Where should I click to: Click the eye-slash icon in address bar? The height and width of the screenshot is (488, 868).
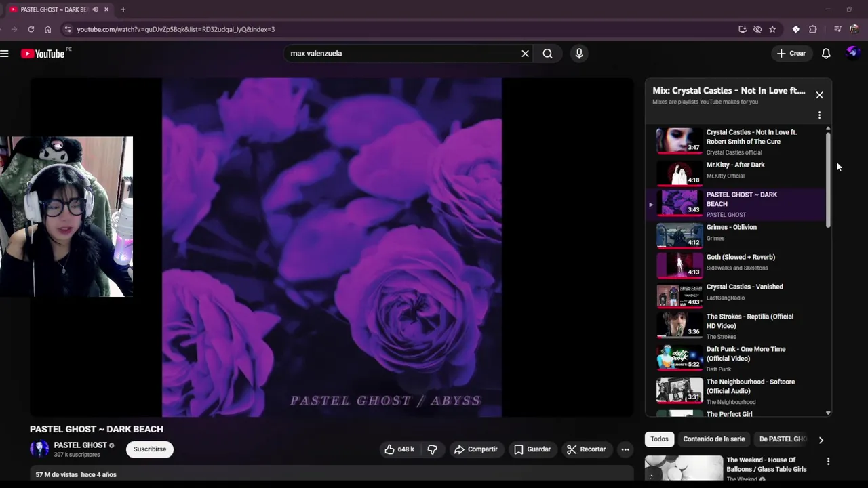pyautogui.click(x=757, y=29)
